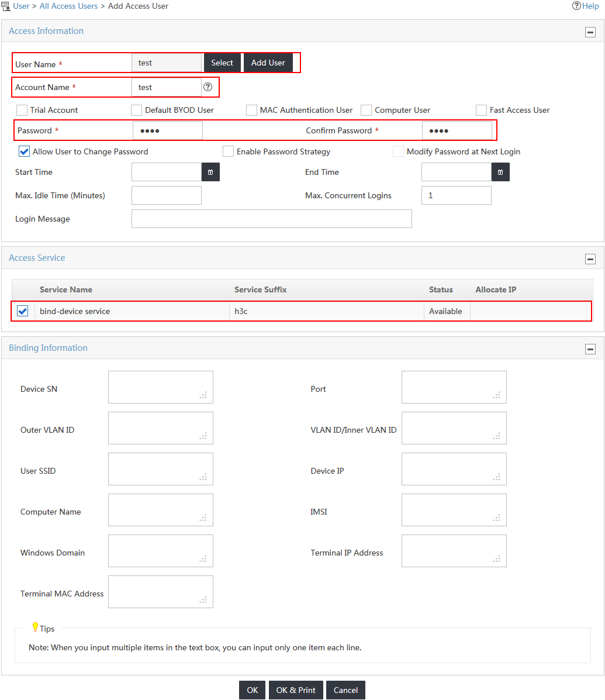The width and height of the screenshot is (605, 700).
Task: Click the Device IP text box
Action: click(454, 469)
